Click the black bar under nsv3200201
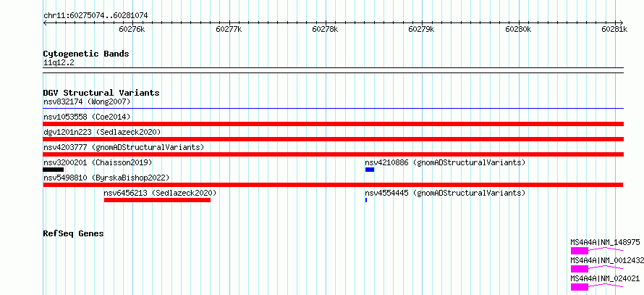Viewport: 644px width, 295px height. [54, 170]
